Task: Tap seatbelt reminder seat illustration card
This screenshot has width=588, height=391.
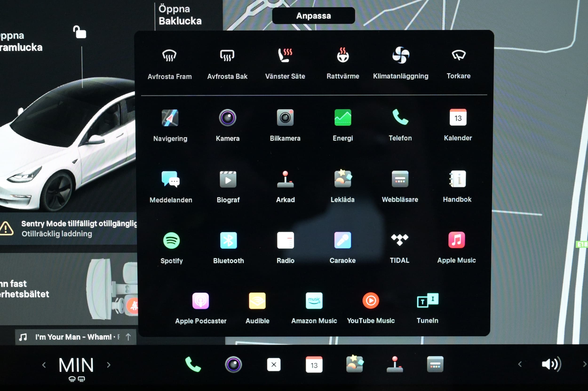Action: (68, 289)
